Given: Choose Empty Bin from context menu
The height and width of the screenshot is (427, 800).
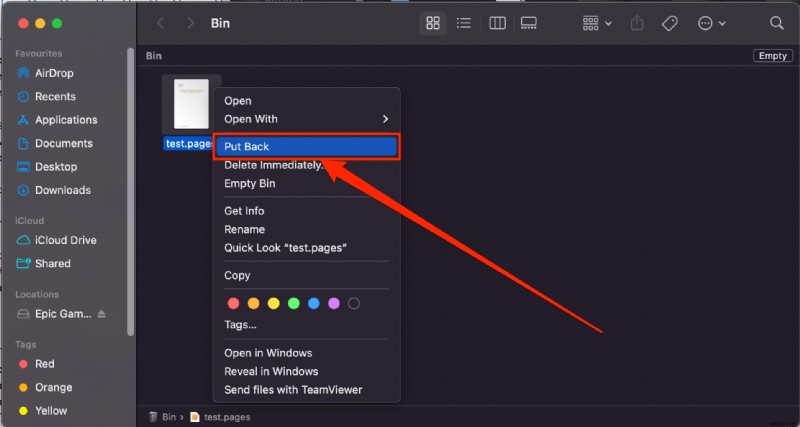Looking at the screenshot, I should [307, 184].
